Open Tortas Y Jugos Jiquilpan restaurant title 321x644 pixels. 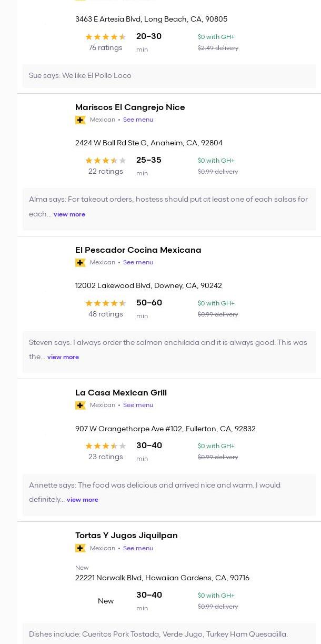(x=126, y=536)
